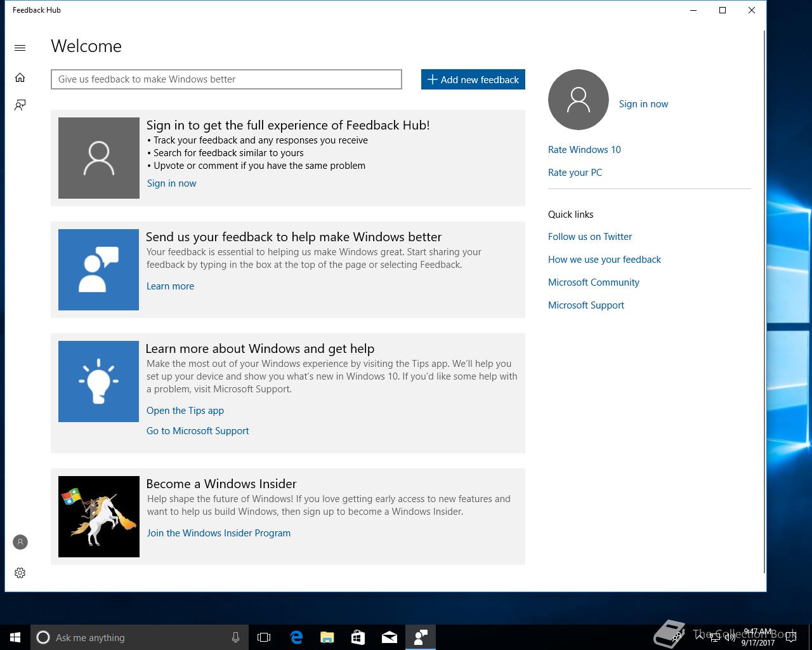Open Follow us on Twitter link
This screenshot has height=650, width=812.
click(590, 237)
